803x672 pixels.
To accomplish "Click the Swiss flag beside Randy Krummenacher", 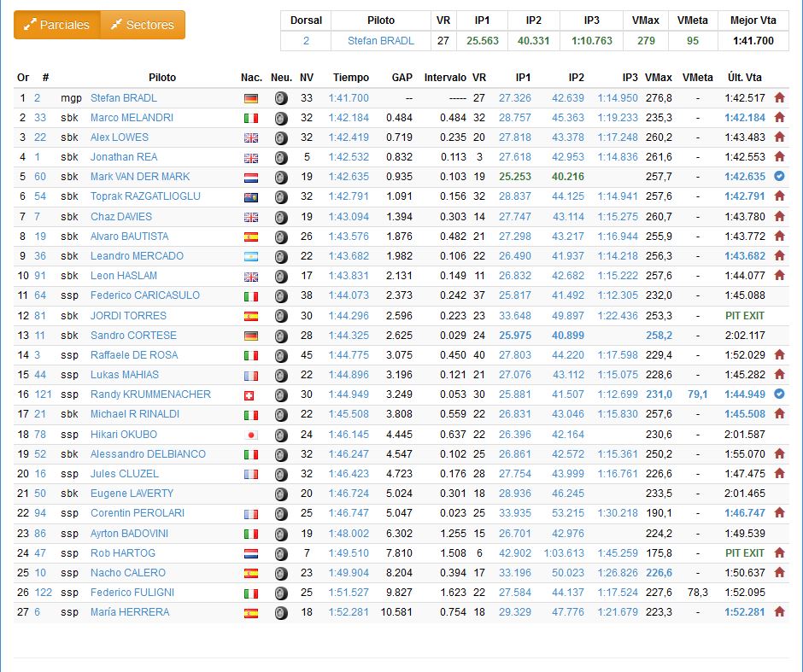I will tap(250, 394).
